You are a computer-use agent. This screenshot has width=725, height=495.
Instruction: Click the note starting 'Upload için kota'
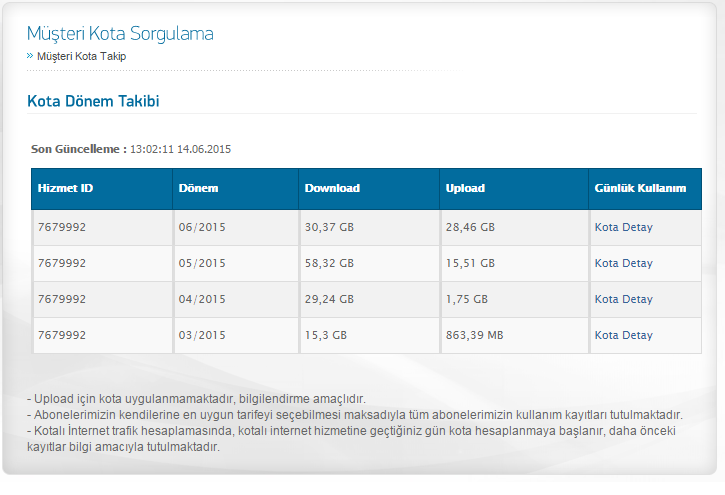[197, 399]
